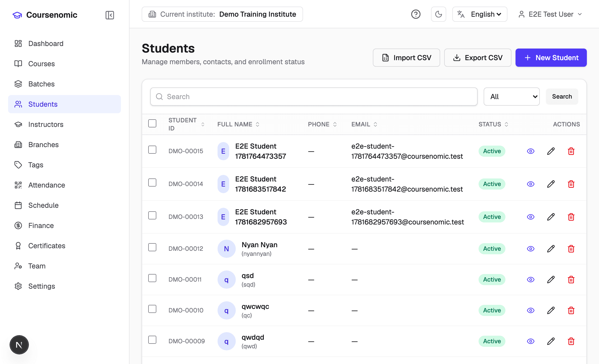Viewport: 599px width, 364px height.
Task: Open Courses in sidebar
Action: 65,64
